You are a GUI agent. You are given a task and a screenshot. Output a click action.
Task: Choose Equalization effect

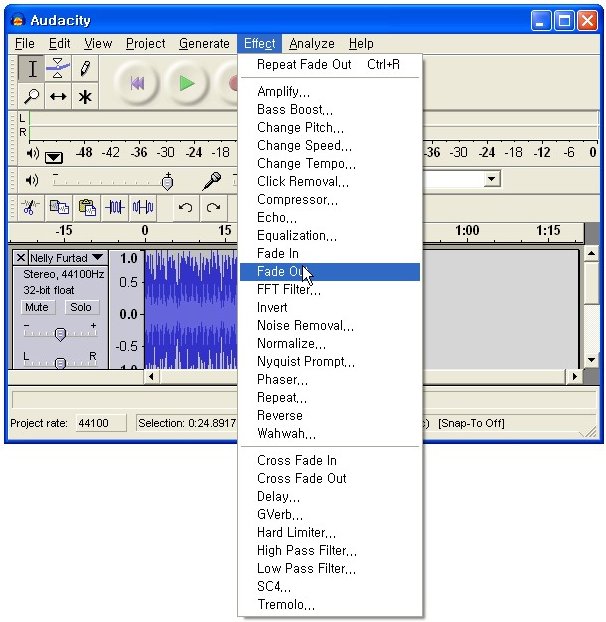(x=330, y=236)
